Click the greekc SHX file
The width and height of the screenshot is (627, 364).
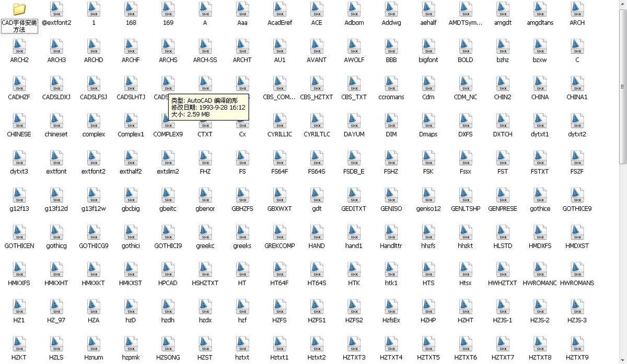click(x=205, y=232)
